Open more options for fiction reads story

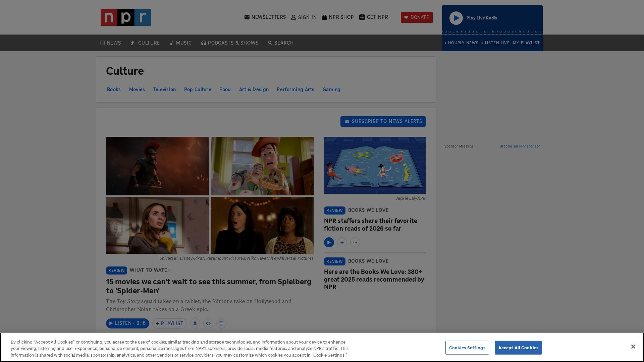tap(355, 242)
